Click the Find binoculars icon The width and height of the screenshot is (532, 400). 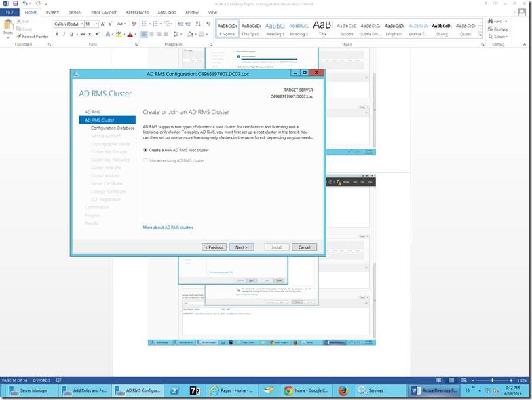tap(490, 21)
